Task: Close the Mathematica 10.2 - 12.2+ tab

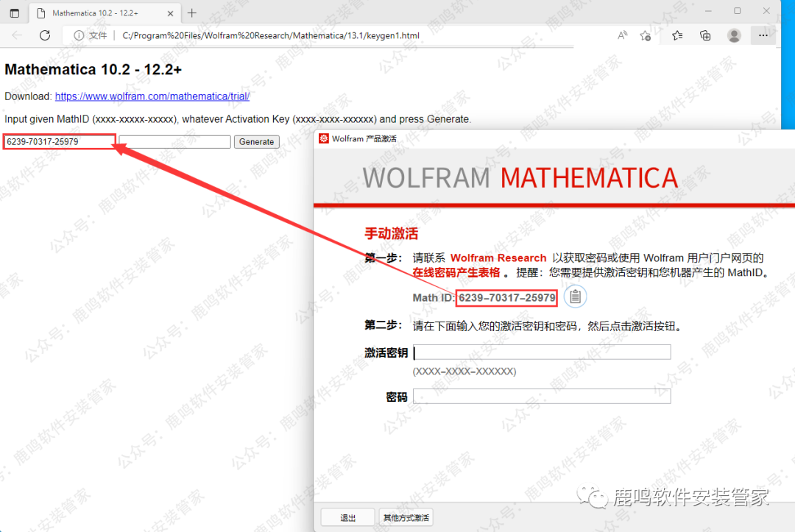Action: point(170,14)
